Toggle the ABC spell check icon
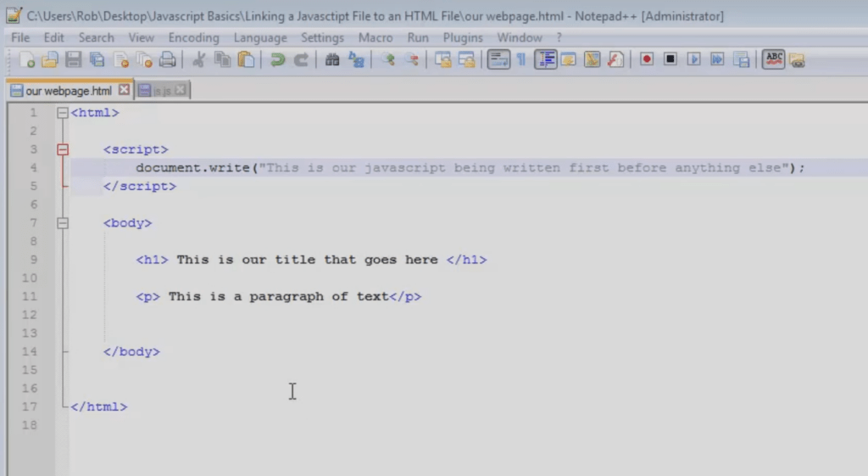This screenshot has height=476, width=868. pos(773,59)
